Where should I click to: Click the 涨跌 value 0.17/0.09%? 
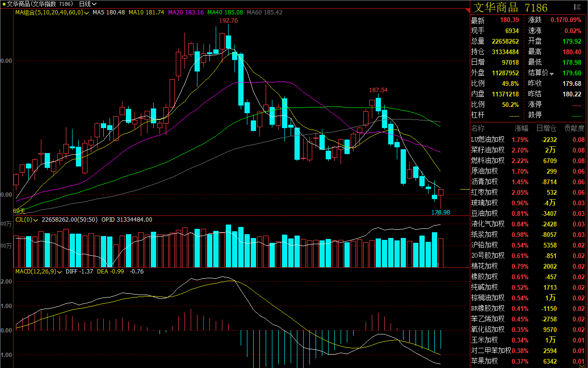566,20
